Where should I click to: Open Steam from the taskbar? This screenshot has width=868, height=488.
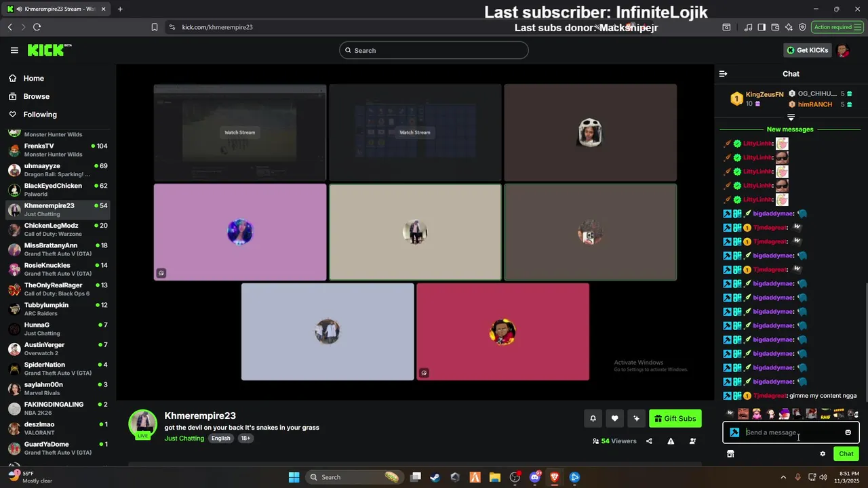tap(435, 477)
